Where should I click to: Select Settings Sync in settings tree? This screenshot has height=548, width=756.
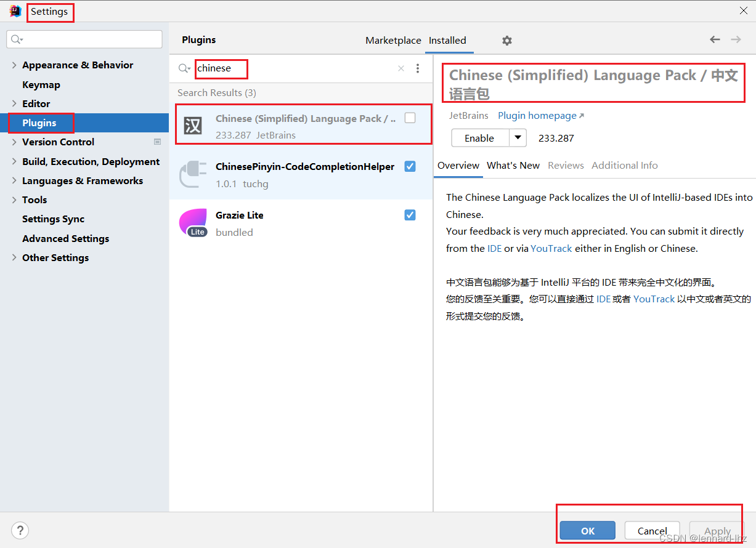(x=53, y=219)
